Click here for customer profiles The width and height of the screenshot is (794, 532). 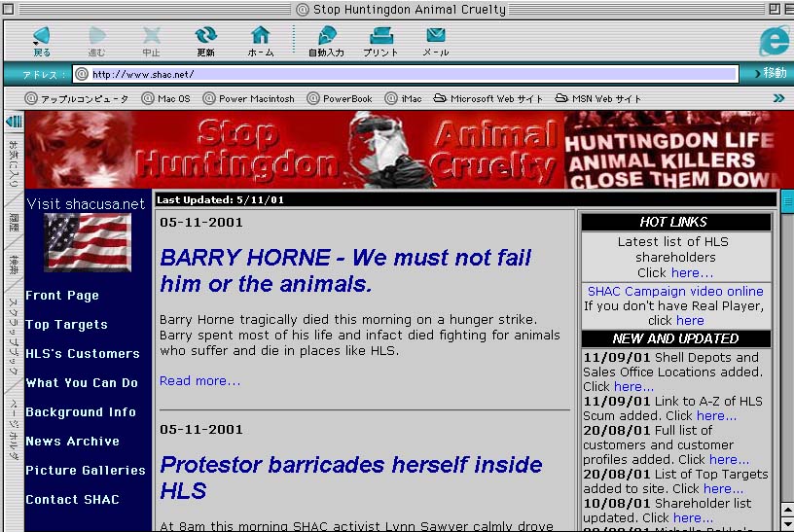[x=729, y=460]
